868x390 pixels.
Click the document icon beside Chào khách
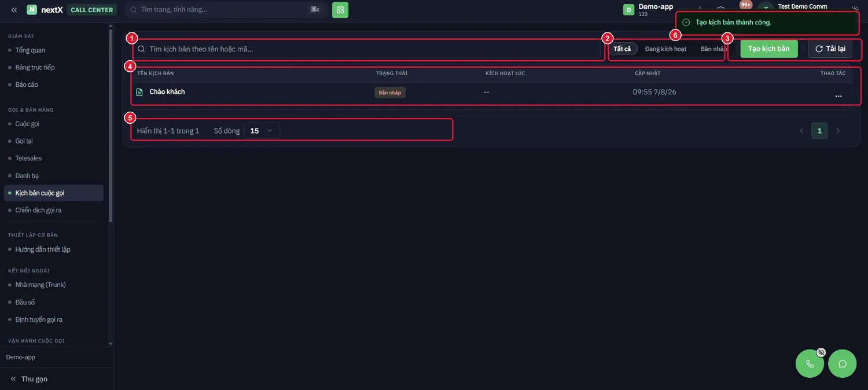tap(139, 92)
